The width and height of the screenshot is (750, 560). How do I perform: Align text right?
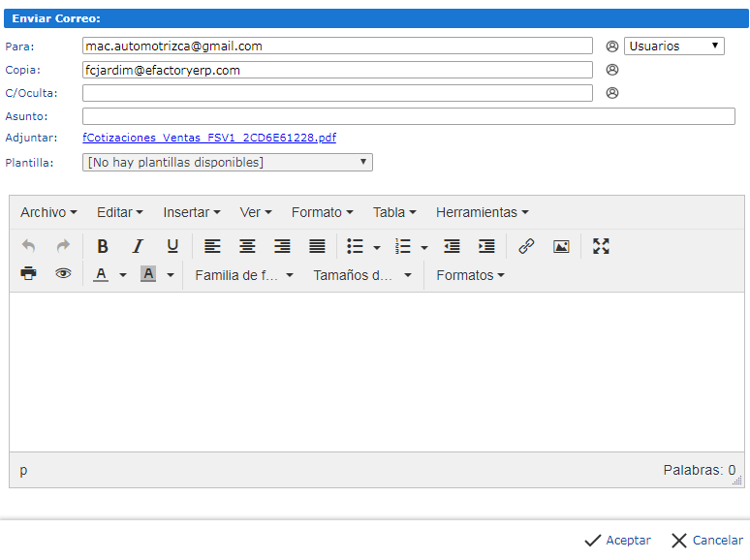coord(282,246)
